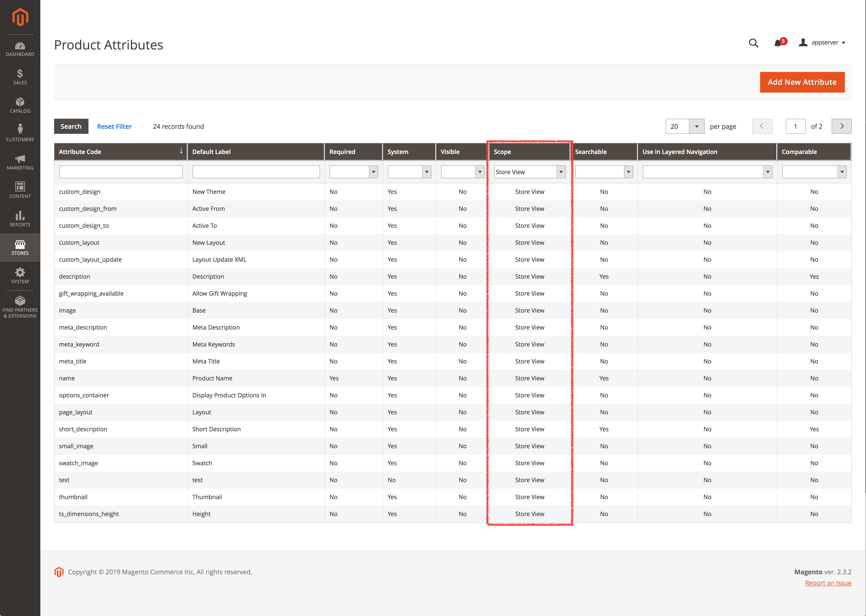
Task: Click the Magento logo
Action: click(x=20, y=17)
